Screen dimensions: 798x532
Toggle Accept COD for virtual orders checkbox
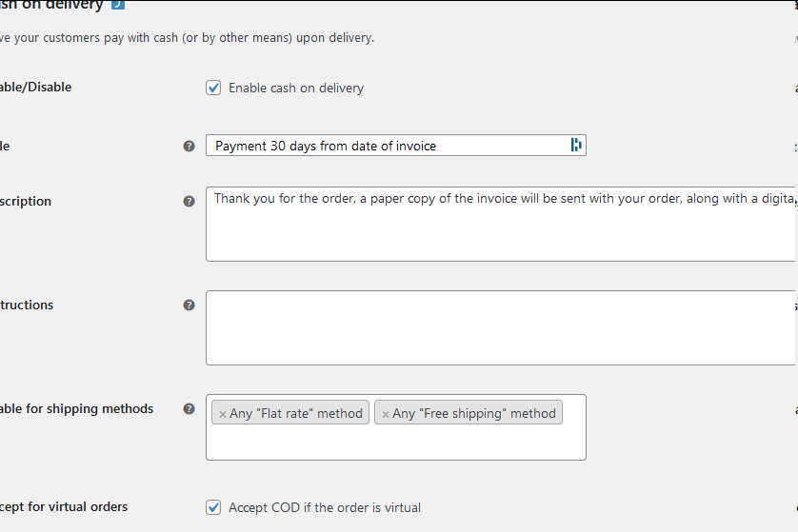coord(213,508)
